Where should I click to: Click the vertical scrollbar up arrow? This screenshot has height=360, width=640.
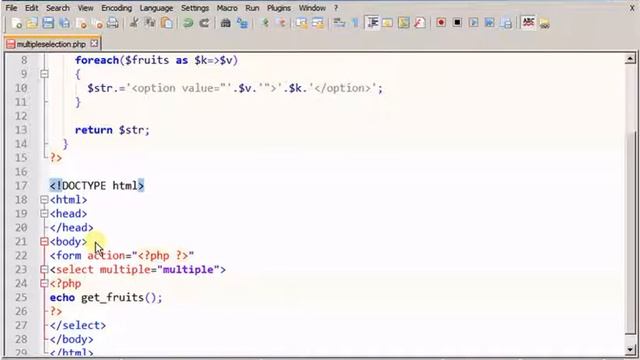click(630, 59)
